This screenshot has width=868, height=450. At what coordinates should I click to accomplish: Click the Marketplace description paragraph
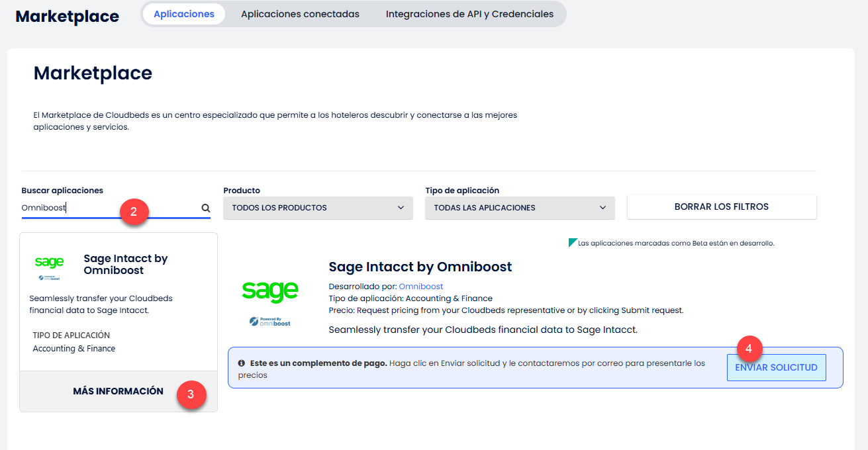[275, 121]
